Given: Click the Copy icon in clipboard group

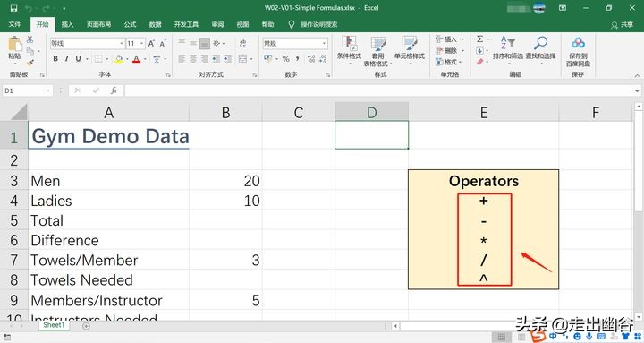Looking at the screenshot, I should pos(30,51).
